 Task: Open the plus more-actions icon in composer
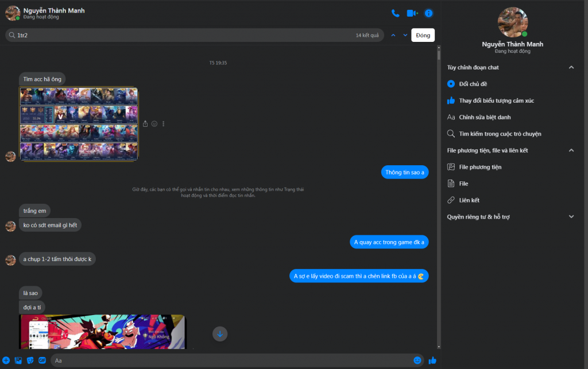[x=6, y=360]
